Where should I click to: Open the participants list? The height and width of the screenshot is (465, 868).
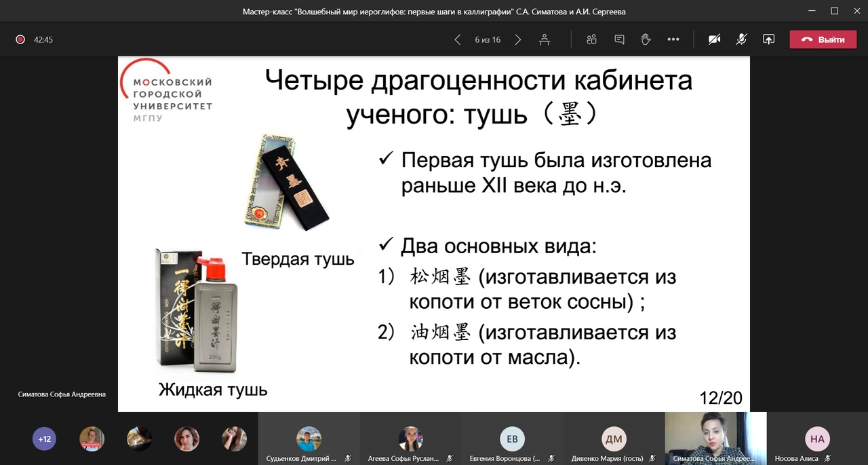[x=591, y=39]
